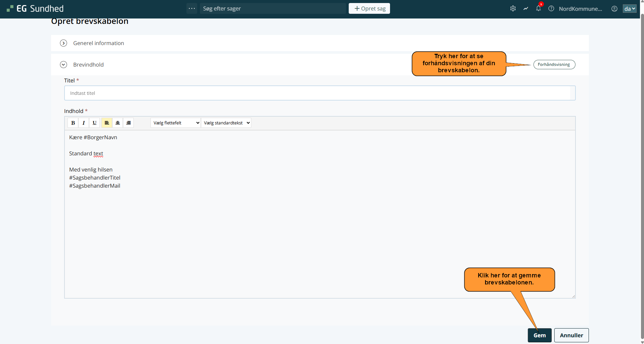644x344 pixels.
Task: Open the Vælg flettefelt dropdown
Action: [176, 123]
